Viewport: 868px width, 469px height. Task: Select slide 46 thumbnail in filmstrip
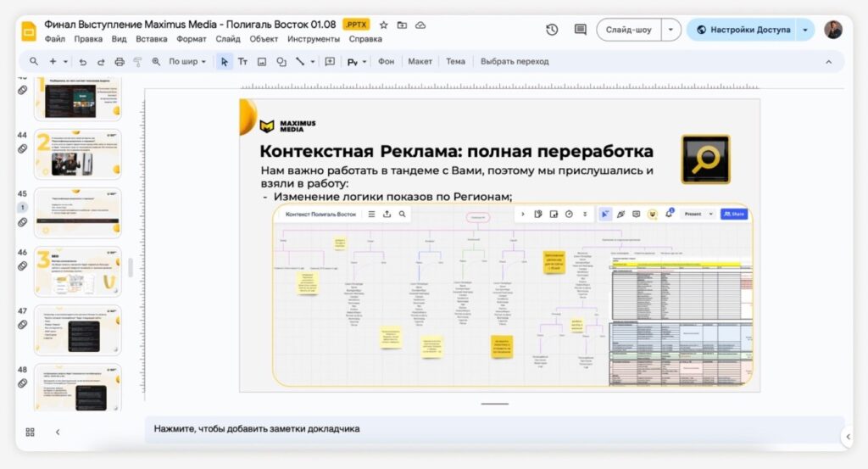click(x=77, y=271)
